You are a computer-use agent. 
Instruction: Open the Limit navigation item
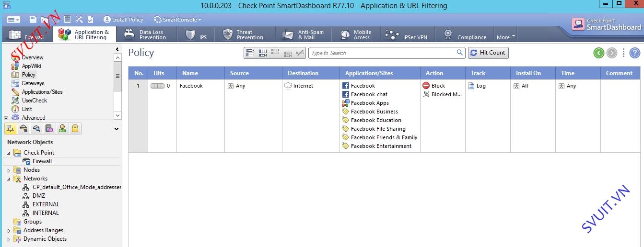pos(22,109)
